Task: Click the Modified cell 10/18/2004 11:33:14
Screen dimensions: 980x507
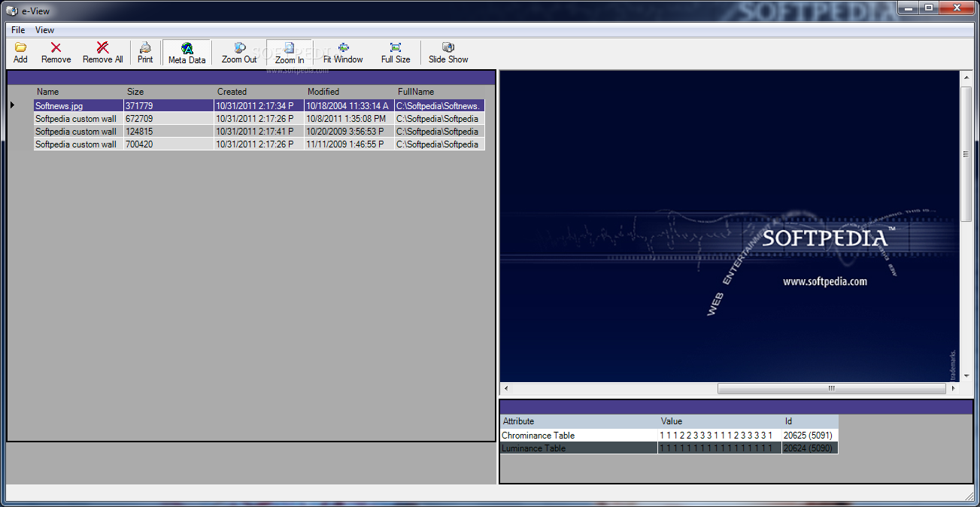Action: tap(349, 106)
